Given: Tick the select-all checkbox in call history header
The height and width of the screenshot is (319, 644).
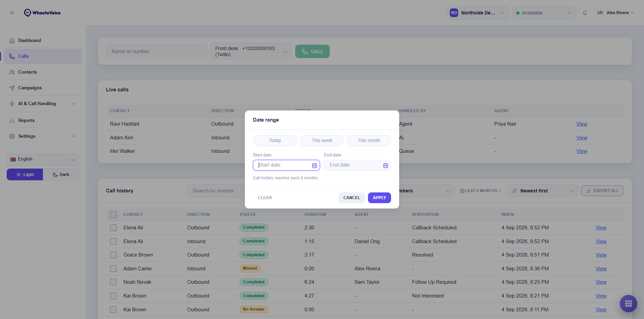Looking at the screenshot, I should [x=113, y=215].
